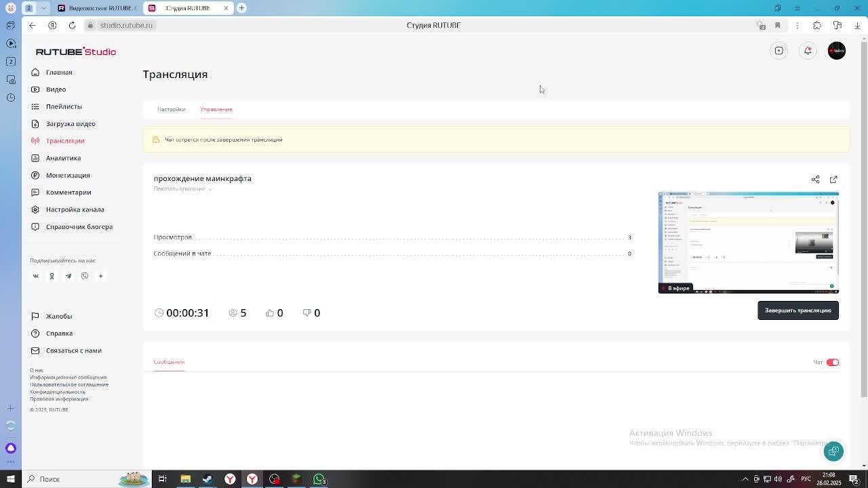868x488 pixels.
Task: Open Пользовательское соглашение footer link
Action: [x=69, y=384]
